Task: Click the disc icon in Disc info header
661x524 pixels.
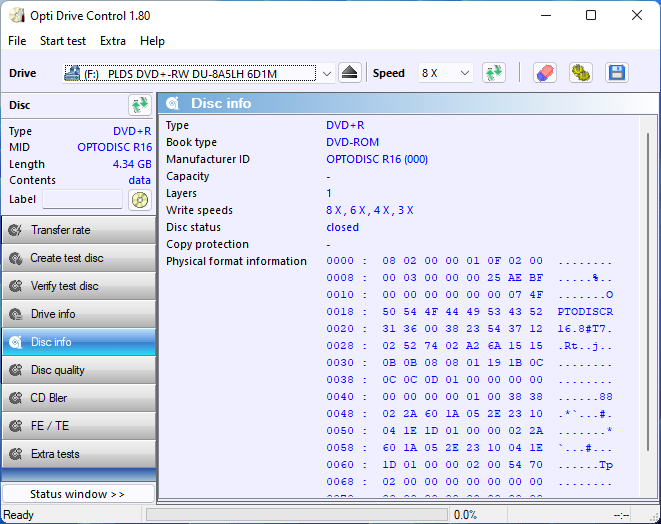Action: (173, 103)
